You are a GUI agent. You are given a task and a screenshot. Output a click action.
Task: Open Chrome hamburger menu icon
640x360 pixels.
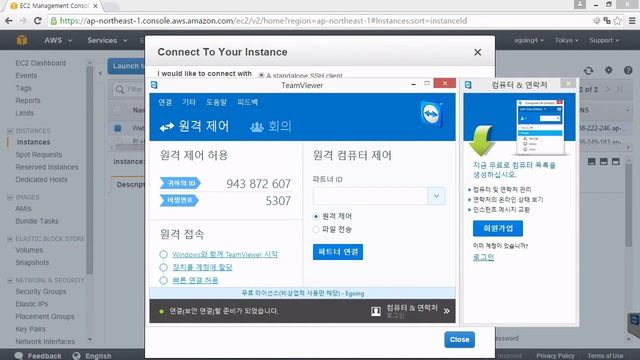tap(632, 21)
